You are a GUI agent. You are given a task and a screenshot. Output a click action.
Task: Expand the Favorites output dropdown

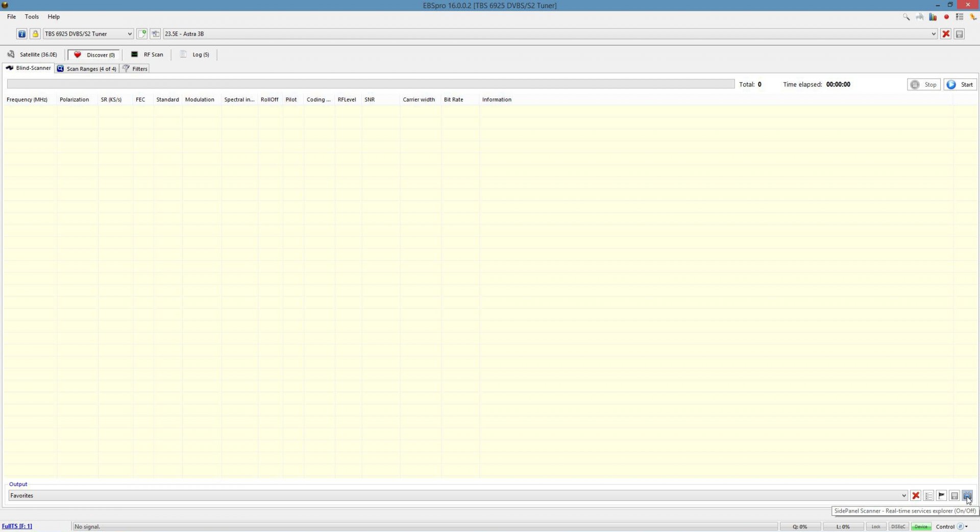[903, 495]
